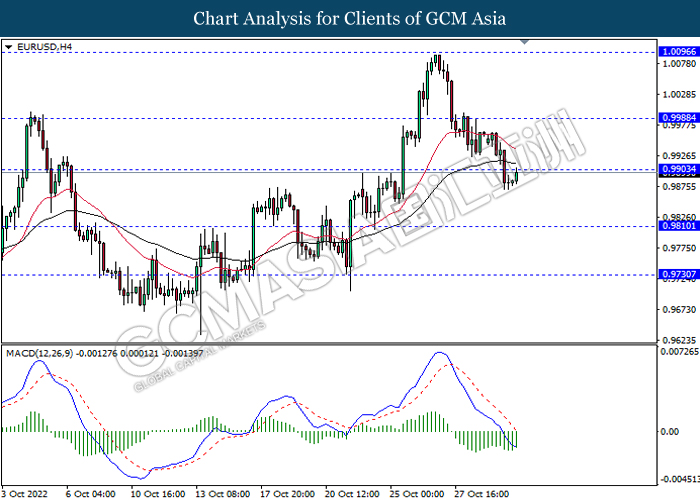700x500 pixels.
Task: Click the 0.00 MACD zero level value
Action: click(x=669, y=432)
